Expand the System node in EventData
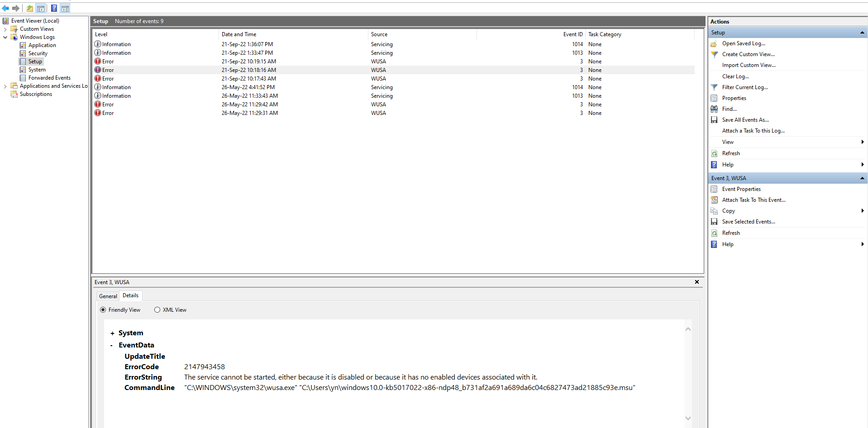This screenshot has height=428, width=868. pos(111,333)
